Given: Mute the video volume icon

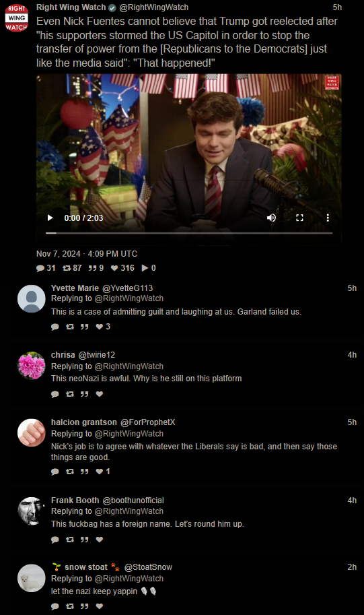Looking at the screenshot, I should point(271,218).
